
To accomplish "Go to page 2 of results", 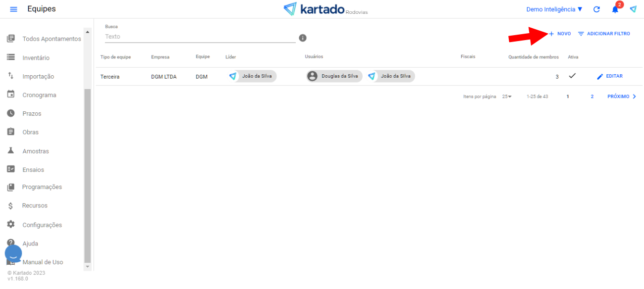I will click(x=592, y=96).
